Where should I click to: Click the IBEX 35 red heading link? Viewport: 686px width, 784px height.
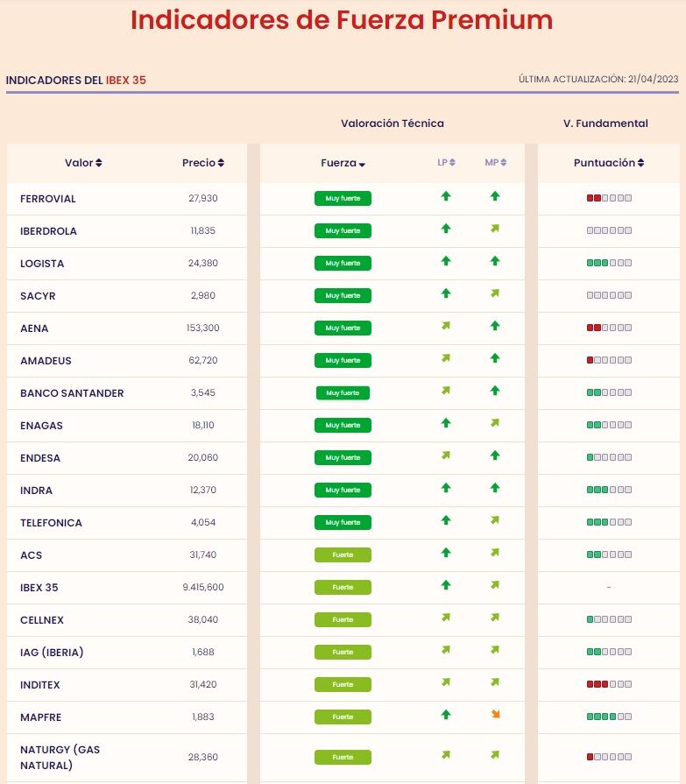[125, 80]
